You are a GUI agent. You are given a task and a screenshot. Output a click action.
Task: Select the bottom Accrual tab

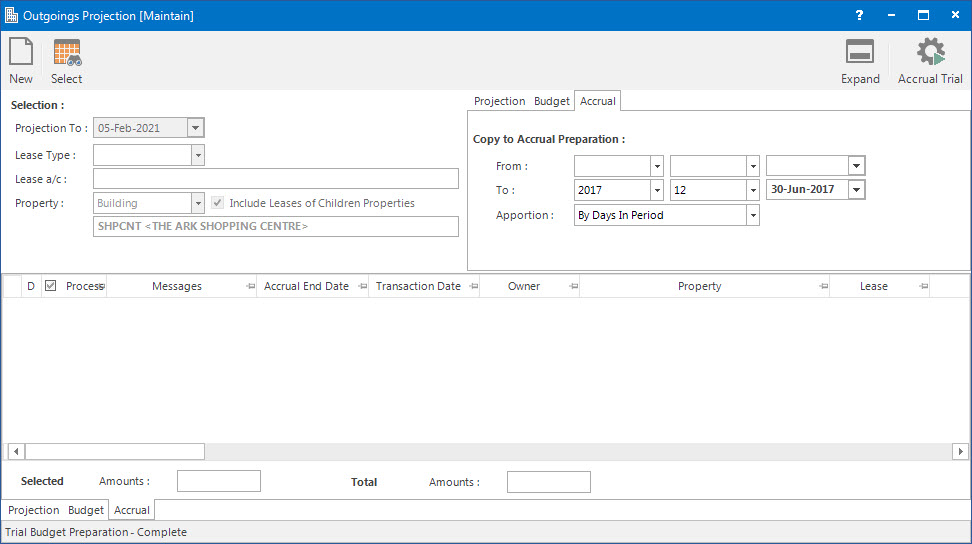pos(131,510)
